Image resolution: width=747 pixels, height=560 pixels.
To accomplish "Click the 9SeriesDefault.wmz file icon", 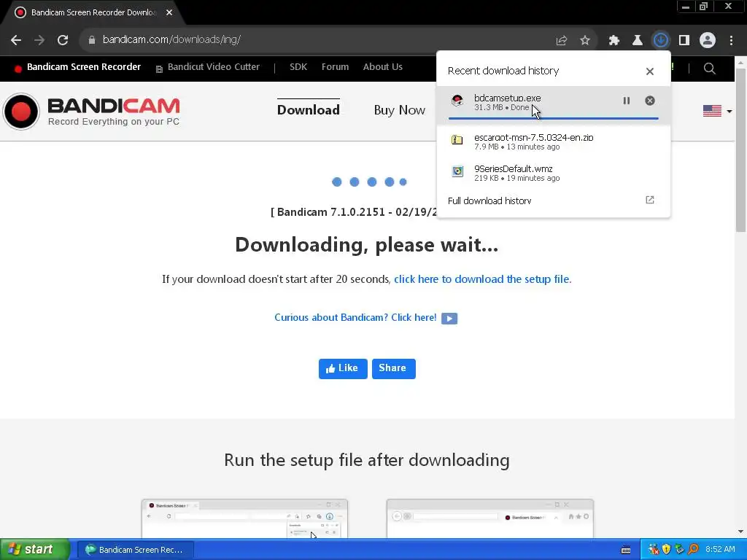I will click(457, 171).
